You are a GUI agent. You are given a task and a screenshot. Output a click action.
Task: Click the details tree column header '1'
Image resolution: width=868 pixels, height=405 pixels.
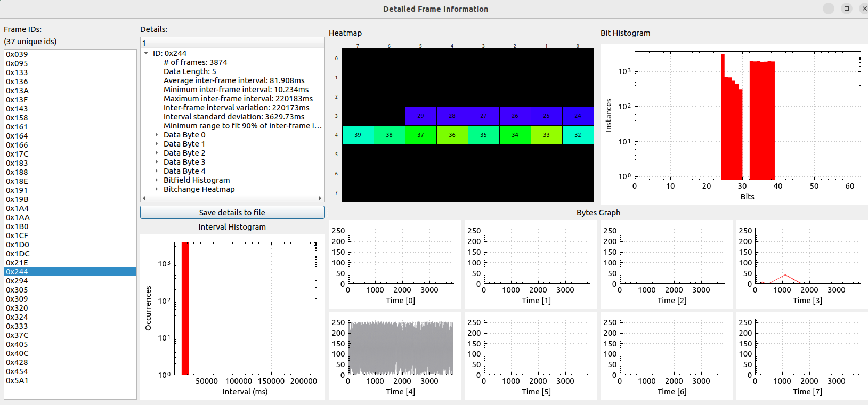coord(232,43)
